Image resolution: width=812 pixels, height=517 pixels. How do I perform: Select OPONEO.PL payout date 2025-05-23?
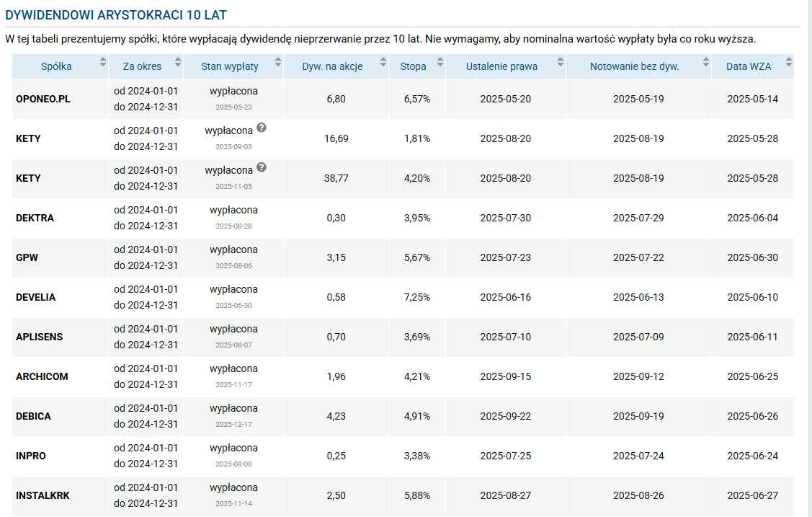(x=233, y=107)
